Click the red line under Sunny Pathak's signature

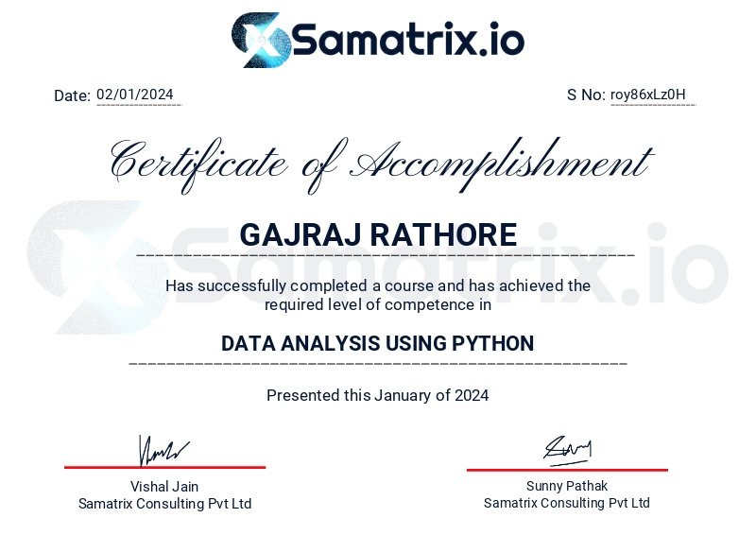click(x=567, y=469)
